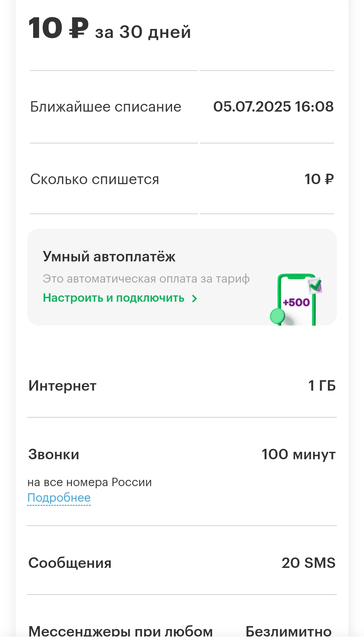
Task: Tap the Сколько спишется label
Action: click(x=95, y=179)
